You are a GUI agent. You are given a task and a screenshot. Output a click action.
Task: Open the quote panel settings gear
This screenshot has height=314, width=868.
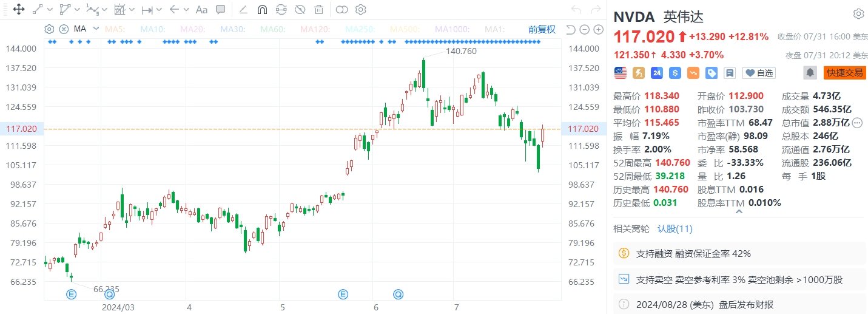coord(858,14)
